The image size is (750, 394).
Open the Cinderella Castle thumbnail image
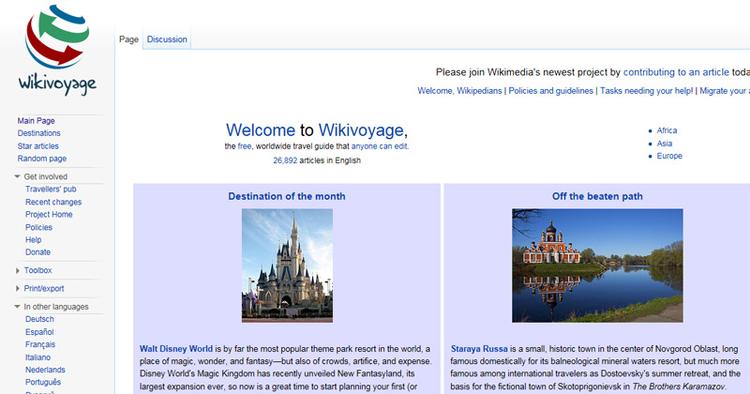click(287, 265)
